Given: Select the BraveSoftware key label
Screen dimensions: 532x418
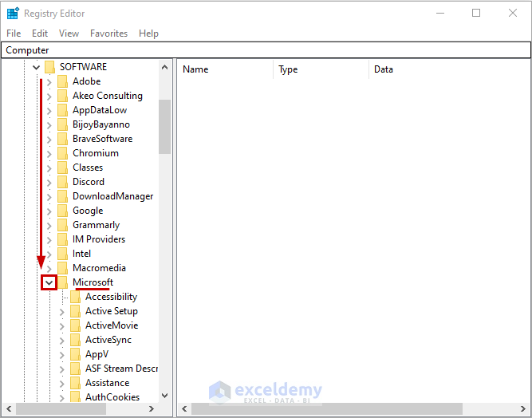Looking at the screenshot, I should click(x=102, y=139).
